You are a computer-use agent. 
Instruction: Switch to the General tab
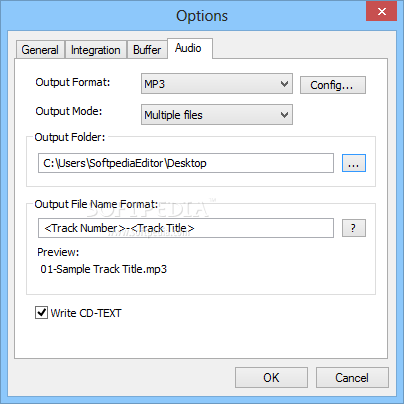[x=40, y=50]
